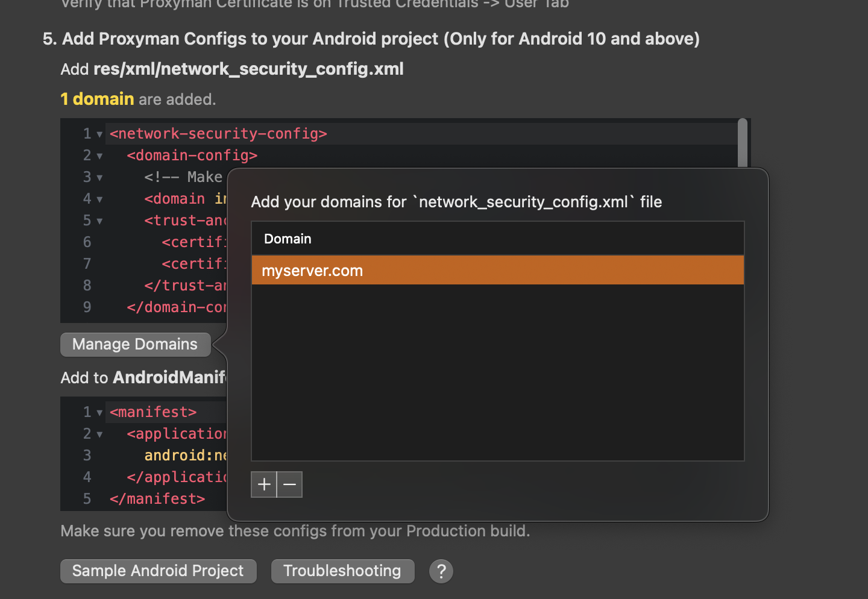Select the </manifest> closing tag line
The height and width of the screenshot is (599, 868).
[157, 498]
